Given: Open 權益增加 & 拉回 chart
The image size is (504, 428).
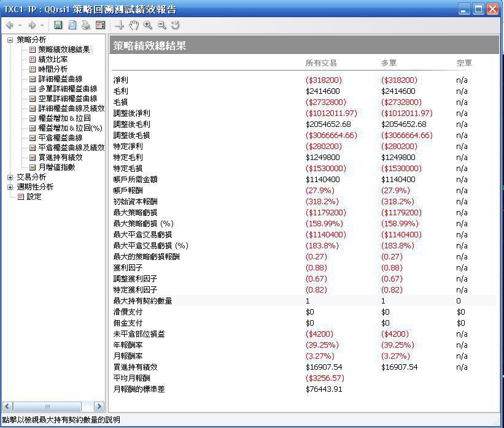Looking at the screenshot, I should tap(64, 118).
